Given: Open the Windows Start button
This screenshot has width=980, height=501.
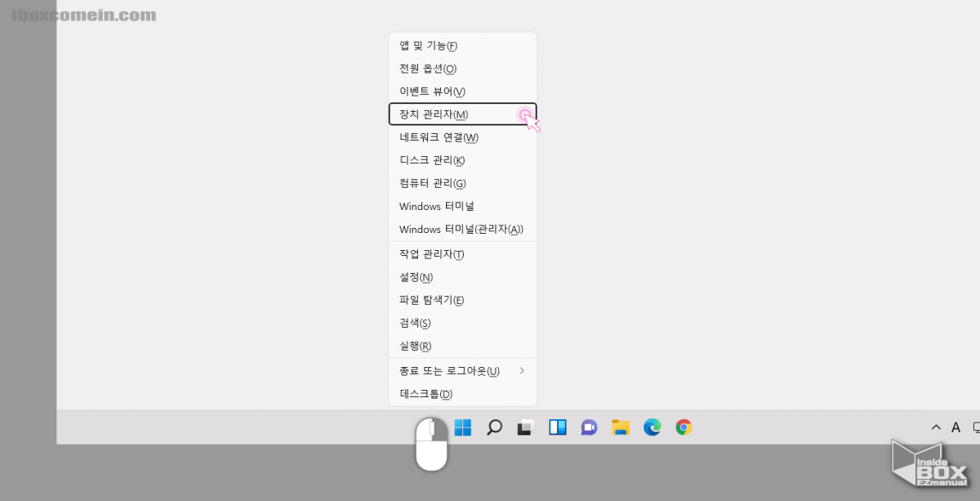Looking at the screenshot, I should tap(463, 427).
